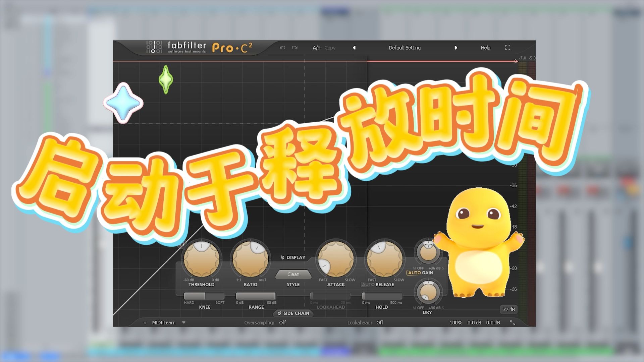
Task: Click the FabFilter Pro-C 2 logo
Action: (x=200, y=48)
